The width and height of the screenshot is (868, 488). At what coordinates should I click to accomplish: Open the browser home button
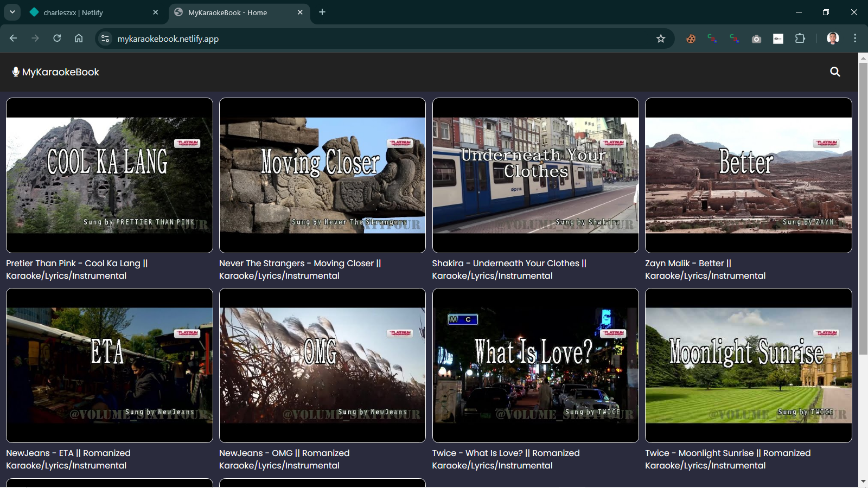[x=79, y=38]
